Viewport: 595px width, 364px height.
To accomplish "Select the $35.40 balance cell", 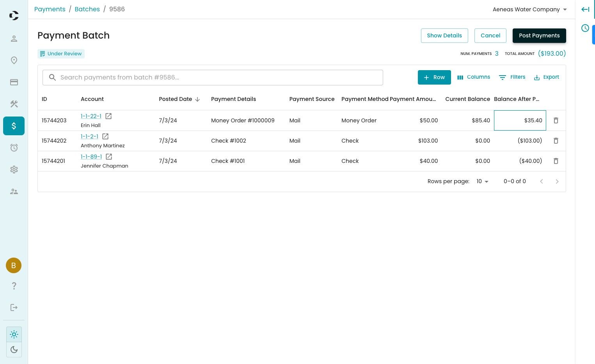I will click(x=520, y=120).
